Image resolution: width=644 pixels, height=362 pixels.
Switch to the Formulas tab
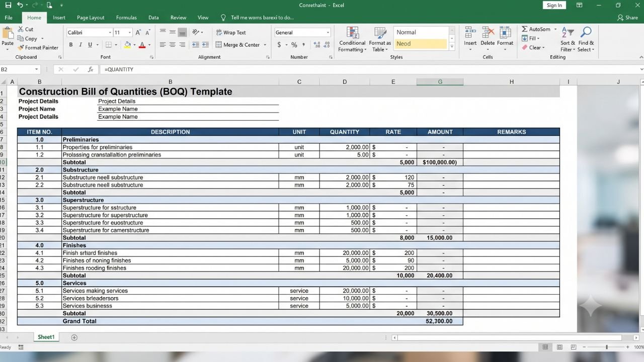point(126,18)
